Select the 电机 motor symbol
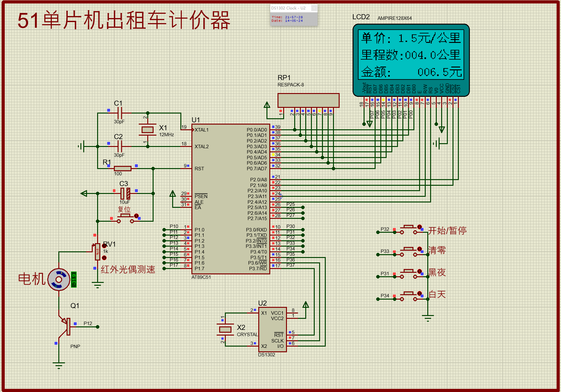The image size is (561, 392). (x=59, y=279)
